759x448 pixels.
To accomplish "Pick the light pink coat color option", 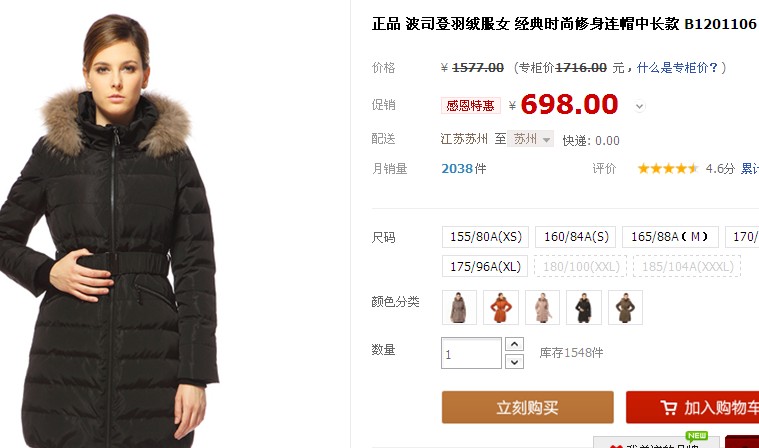I will pos(543,307).
